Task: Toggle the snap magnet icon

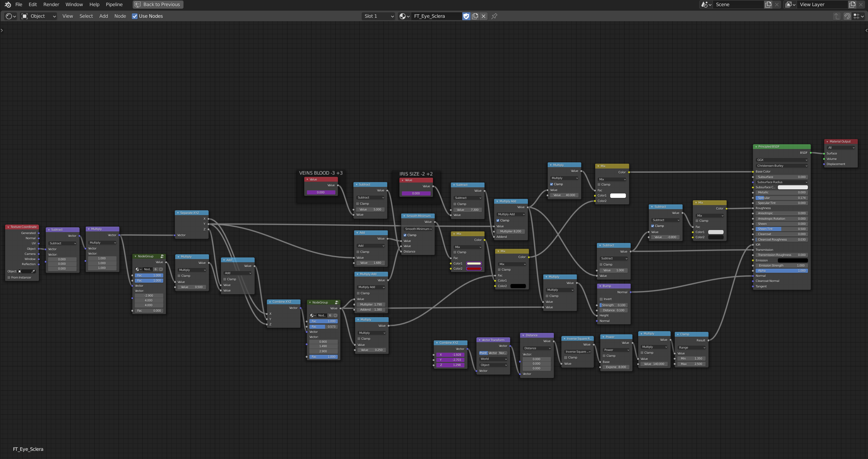Action: 847,16
